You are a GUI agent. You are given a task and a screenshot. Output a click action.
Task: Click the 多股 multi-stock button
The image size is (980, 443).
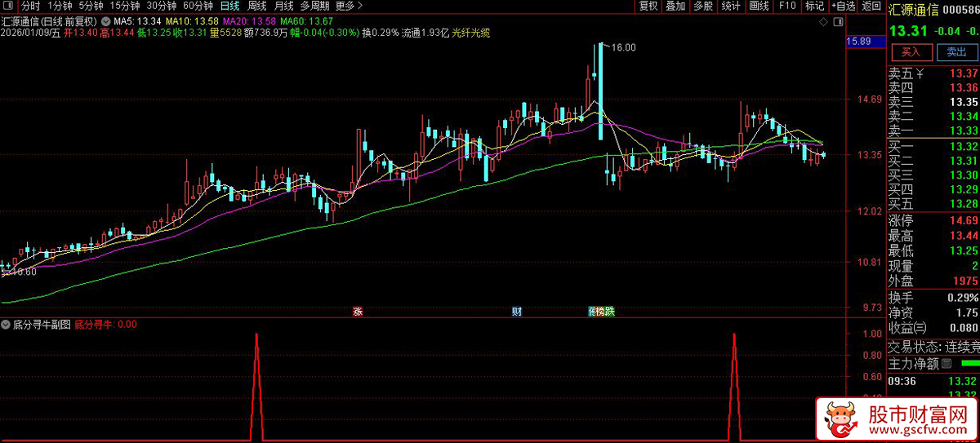point(702,6)
